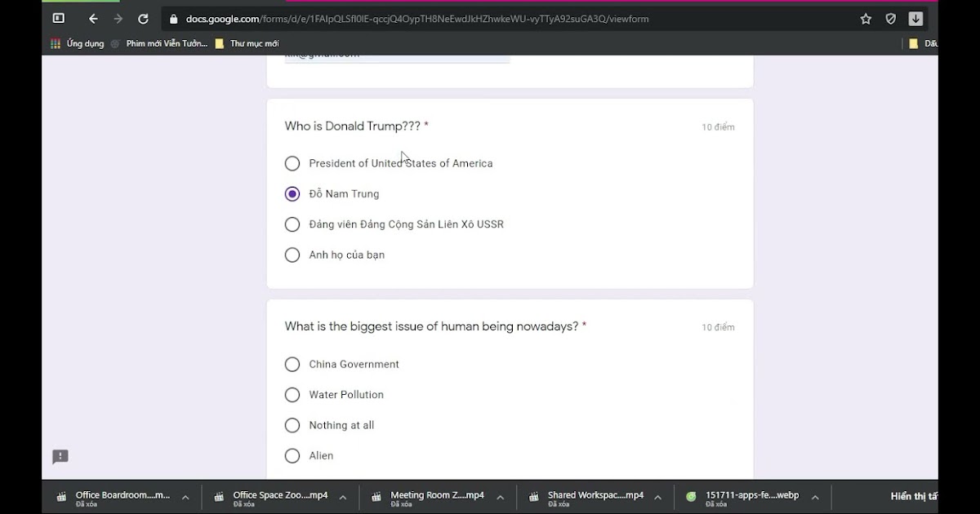This screenshot has width=980, height=514.
Task: Show all downloads via Hiển thị tất cả
Action: point(914,496)
